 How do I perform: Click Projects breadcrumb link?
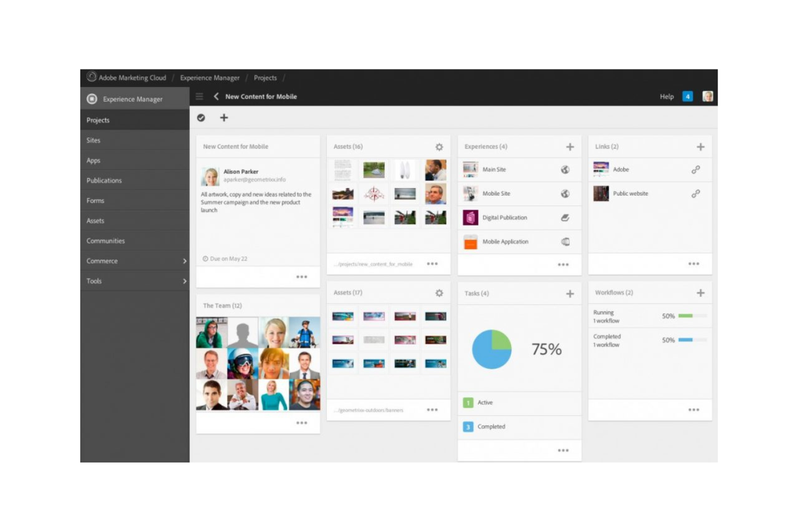(265, 78)
